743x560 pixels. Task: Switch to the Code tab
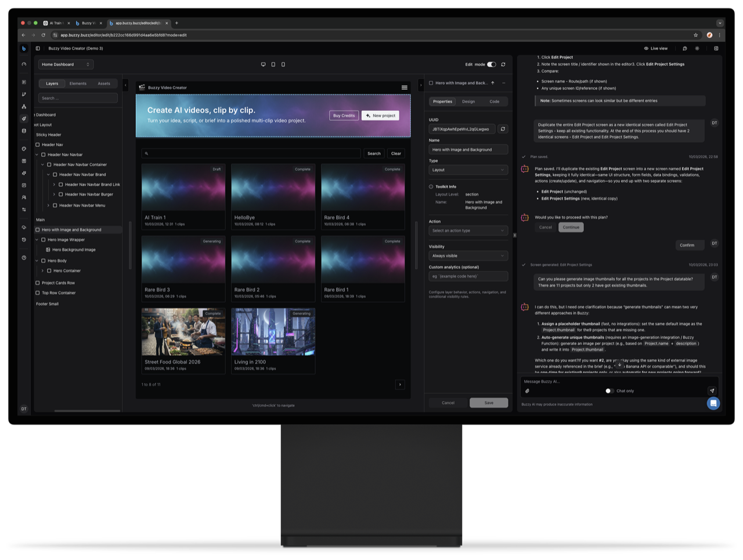(495, 102)
